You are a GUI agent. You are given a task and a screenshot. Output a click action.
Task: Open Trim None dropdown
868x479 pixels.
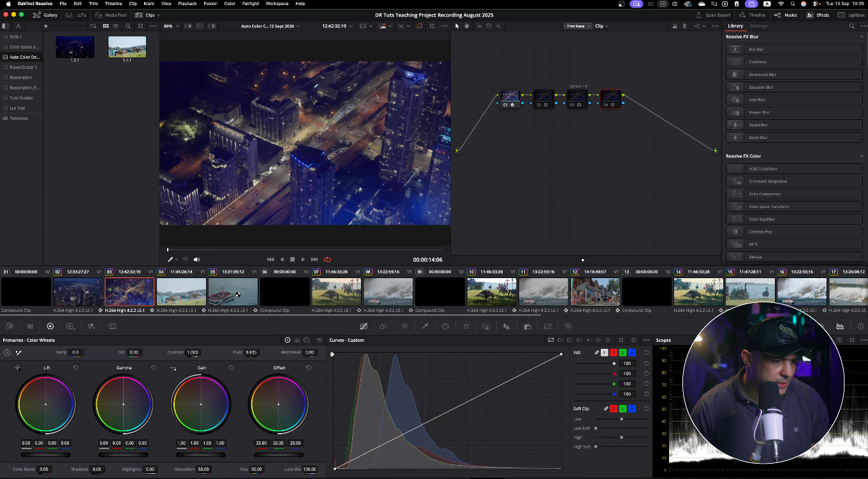click(x=578, y=26)
